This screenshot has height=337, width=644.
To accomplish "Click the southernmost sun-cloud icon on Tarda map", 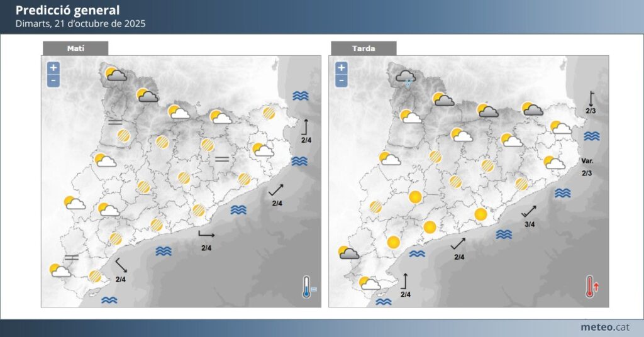I will [370, 283].
